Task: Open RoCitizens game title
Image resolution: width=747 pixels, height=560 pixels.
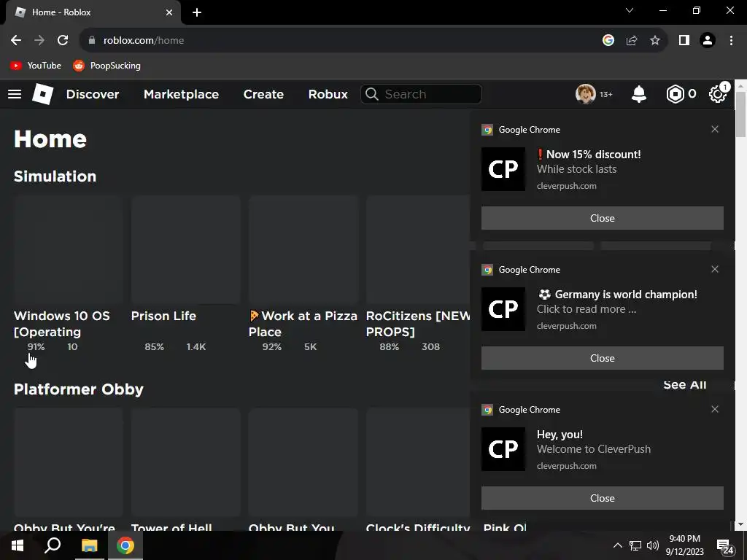Action: click(418, 324)
